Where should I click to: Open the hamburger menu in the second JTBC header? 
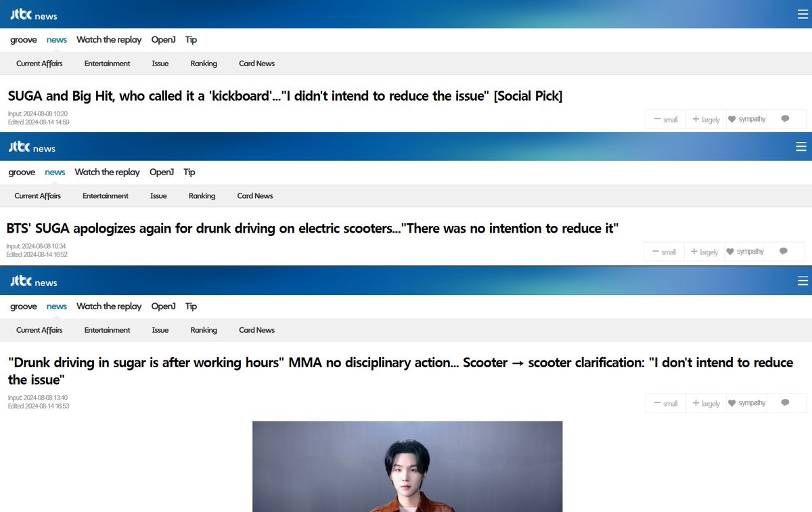pyautogui.click(x=801, y=147)
